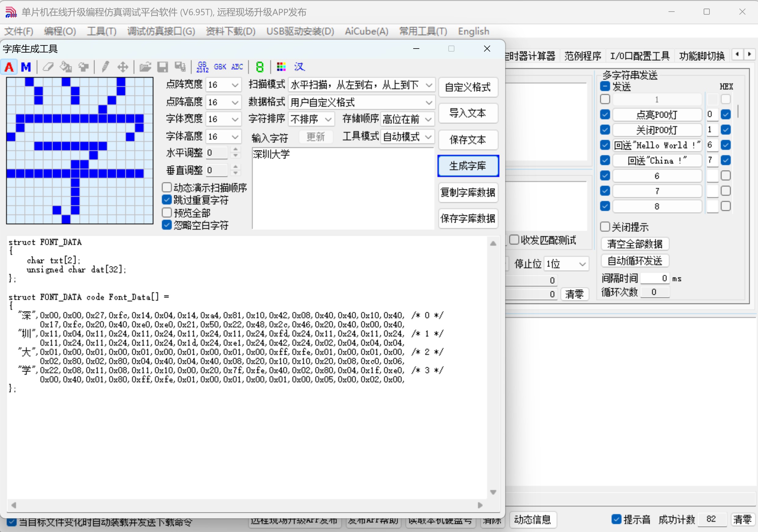Screen dimensions: 758x532
Task: Decrease 垂直调整 with down spinner
Action: 235,173
